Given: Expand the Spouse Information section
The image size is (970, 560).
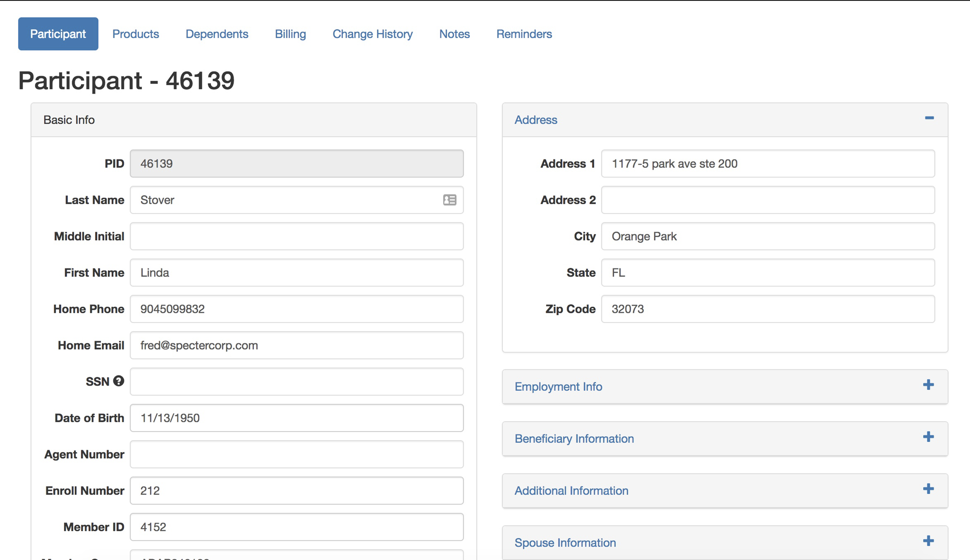Looking at the screenshot, I should click(x=928, y=540).
